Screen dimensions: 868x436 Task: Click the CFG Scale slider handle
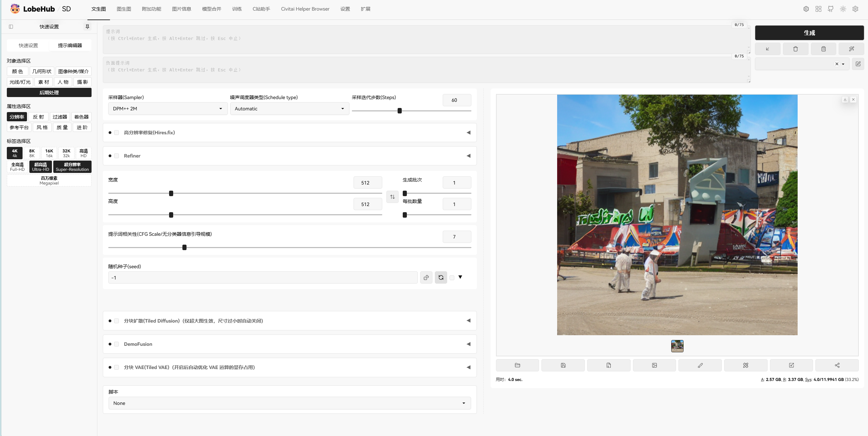(184, 247)
